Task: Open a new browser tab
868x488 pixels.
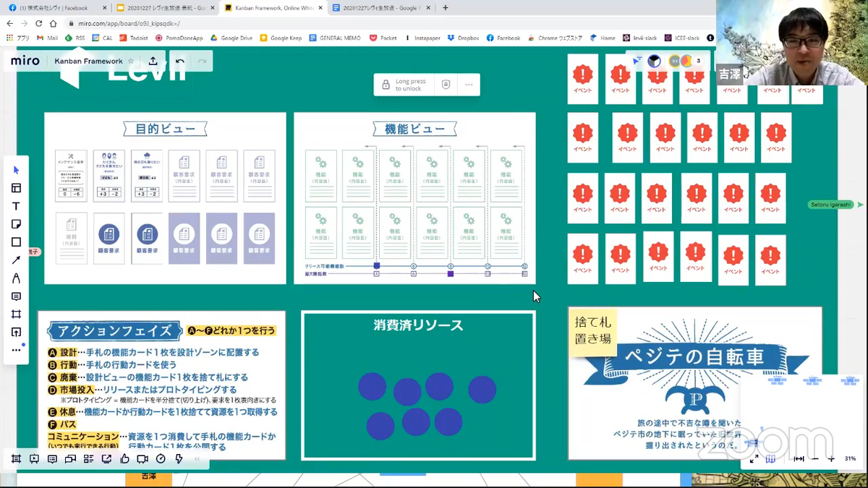Action: (x=445, y=8)
